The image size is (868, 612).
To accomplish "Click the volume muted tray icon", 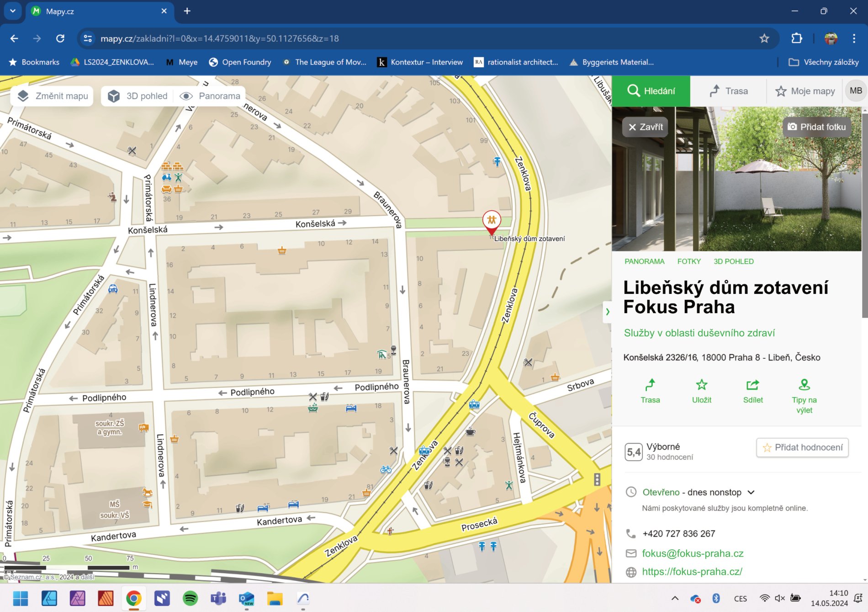I will pyautogui.click(x=780, y=598).
